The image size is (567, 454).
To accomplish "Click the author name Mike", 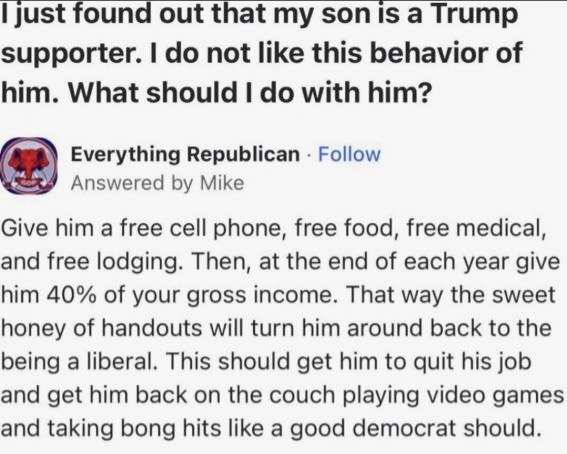I will coord(222,183).
